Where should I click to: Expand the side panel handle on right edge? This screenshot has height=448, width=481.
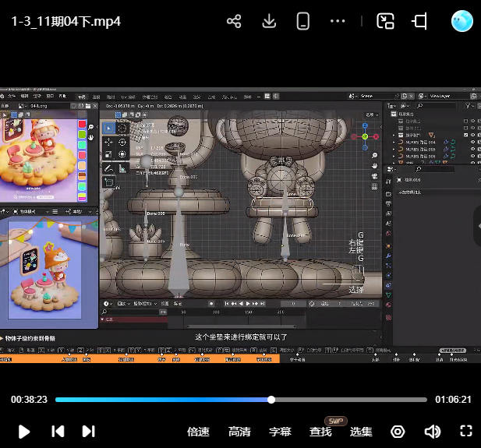[x=477, y=224]
